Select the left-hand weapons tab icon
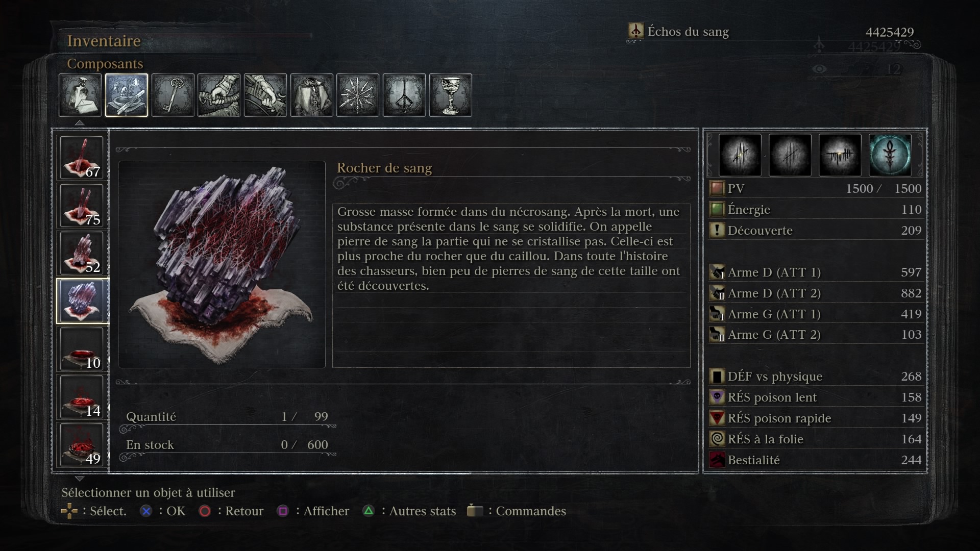Screen dimensions: 980x551 pos(265,95)
